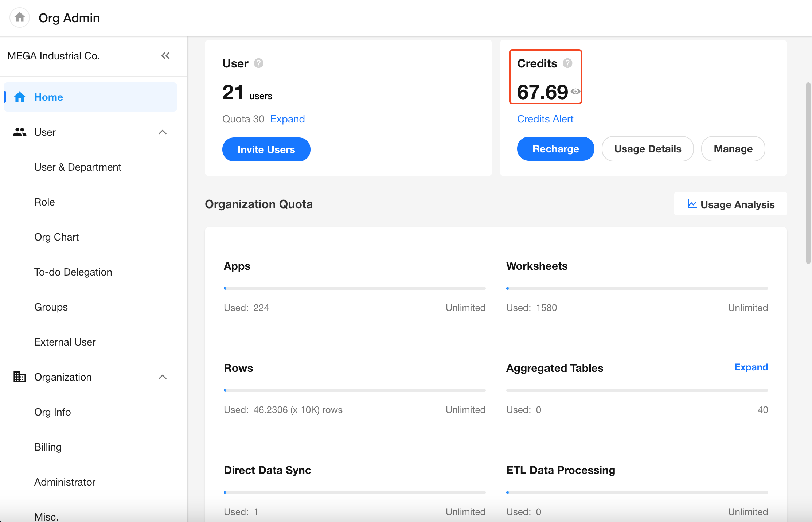Open User & Department menu item
Image resolution: width=812 pixels, height=522 pixels.
[78, 167]
